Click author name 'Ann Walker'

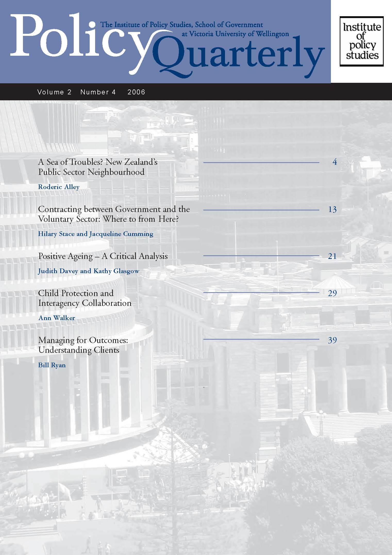[x=57, y=318]
